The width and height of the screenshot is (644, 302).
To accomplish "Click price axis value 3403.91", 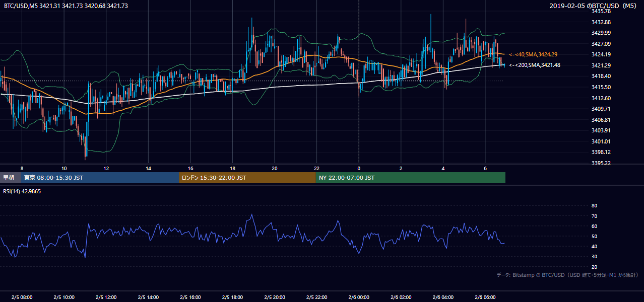I will point(601,130).
